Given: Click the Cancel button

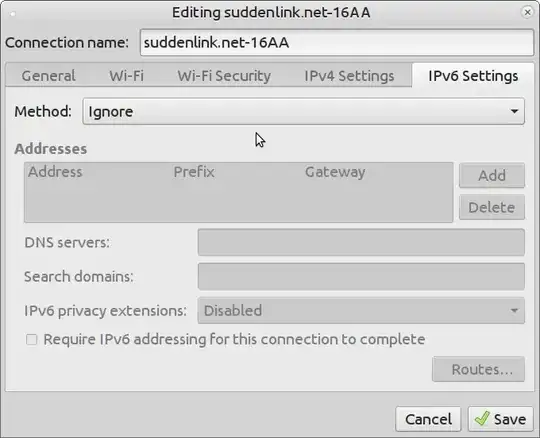Looking at the screenshot, I should coord(428,419).
